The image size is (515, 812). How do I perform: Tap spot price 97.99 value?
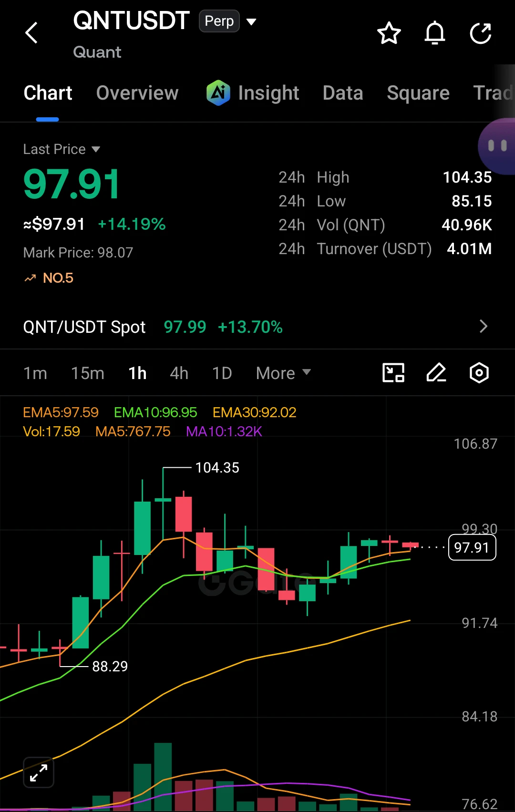click(185, 327)
